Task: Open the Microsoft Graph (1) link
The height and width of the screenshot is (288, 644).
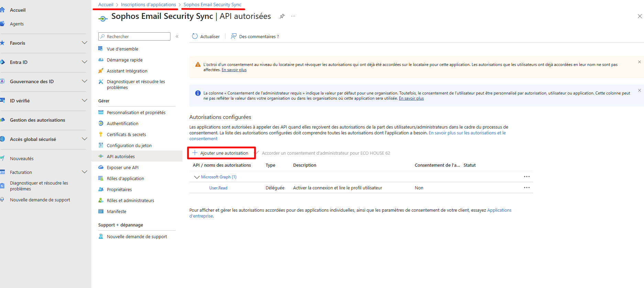Action: [x=219, y=177]
